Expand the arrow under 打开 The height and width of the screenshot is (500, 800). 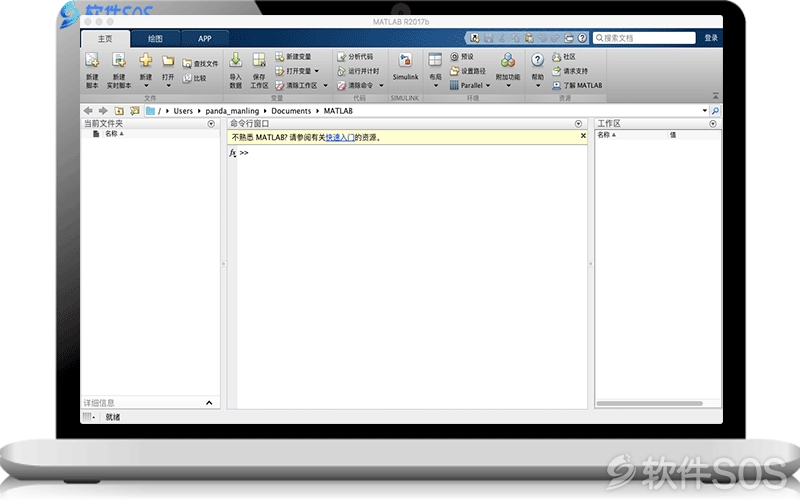point(168,86)
